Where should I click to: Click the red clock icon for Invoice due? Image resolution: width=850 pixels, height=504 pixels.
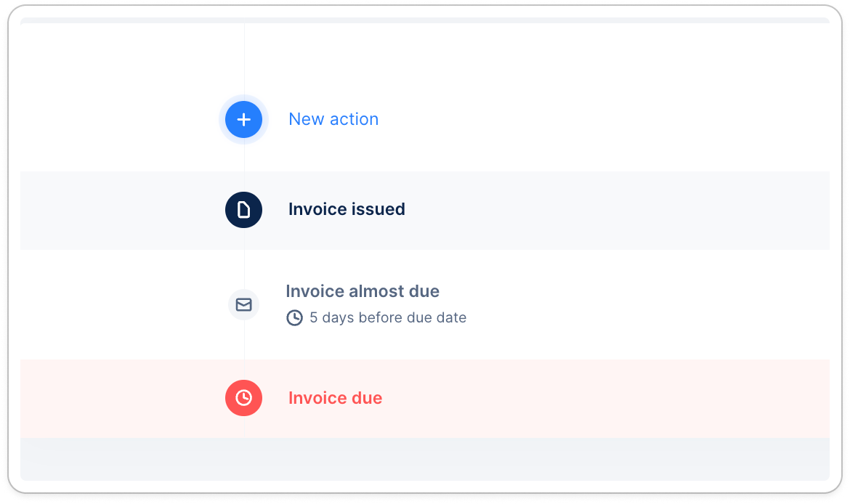coord(243,398)
